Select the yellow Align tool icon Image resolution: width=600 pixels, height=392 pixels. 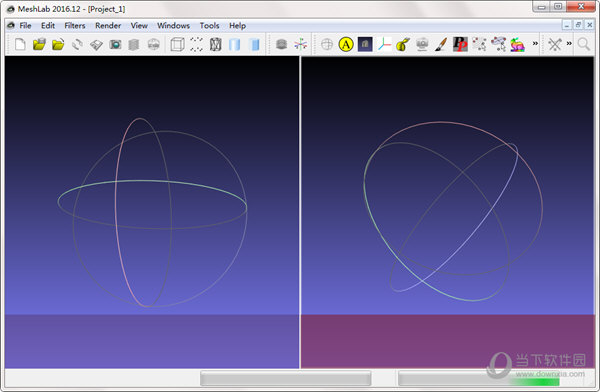(346, 44)
